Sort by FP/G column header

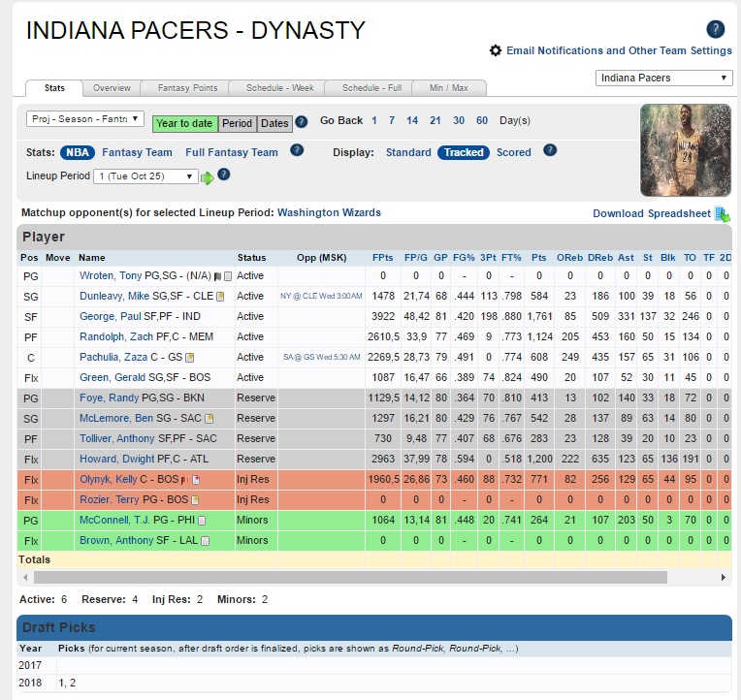coord(415,258)
